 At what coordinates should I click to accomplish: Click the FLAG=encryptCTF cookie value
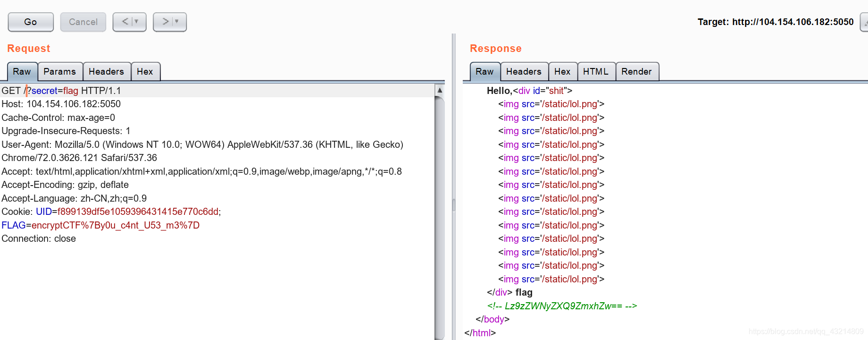[100, 225]
